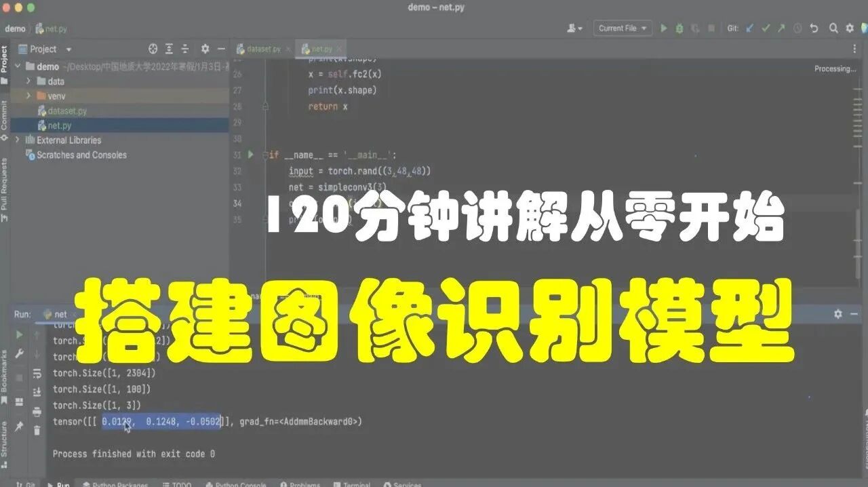The width and height of the screenshot is (868, 487).
Task: Expand the venv folder
Action: [28, 96]
